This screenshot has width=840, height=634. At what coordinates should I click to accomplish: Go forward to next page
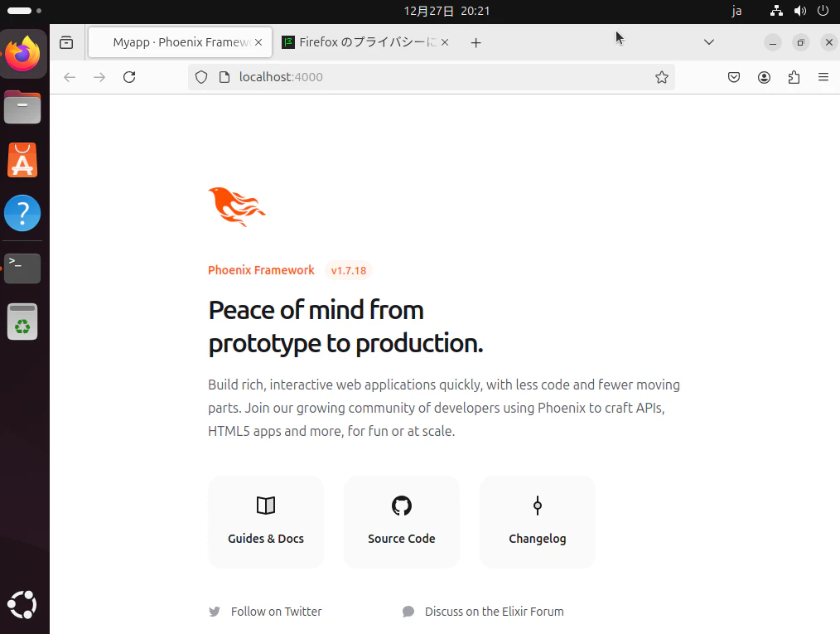(99, 77)
